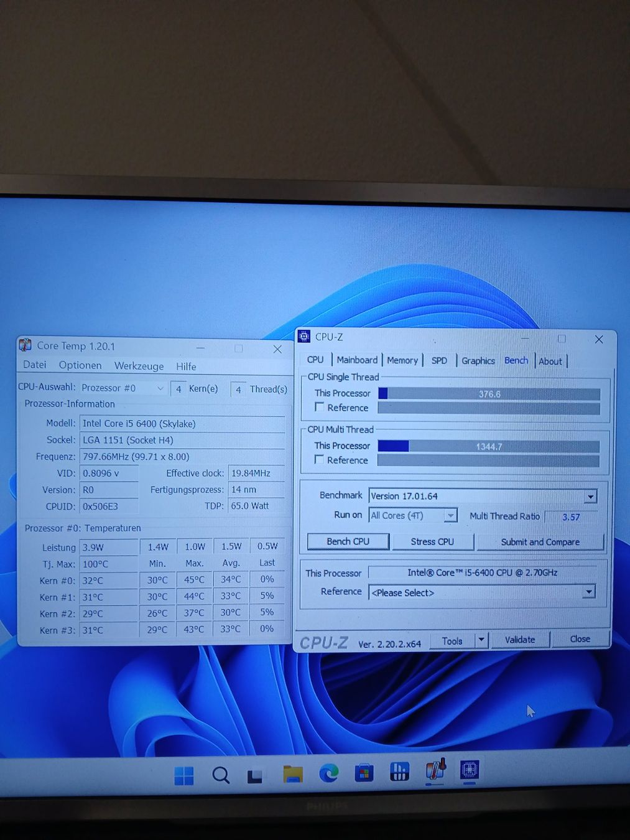Select the Bench tab
Image resolution: width=630 pixels, height=840 pixels.
[x=516, y=360]
